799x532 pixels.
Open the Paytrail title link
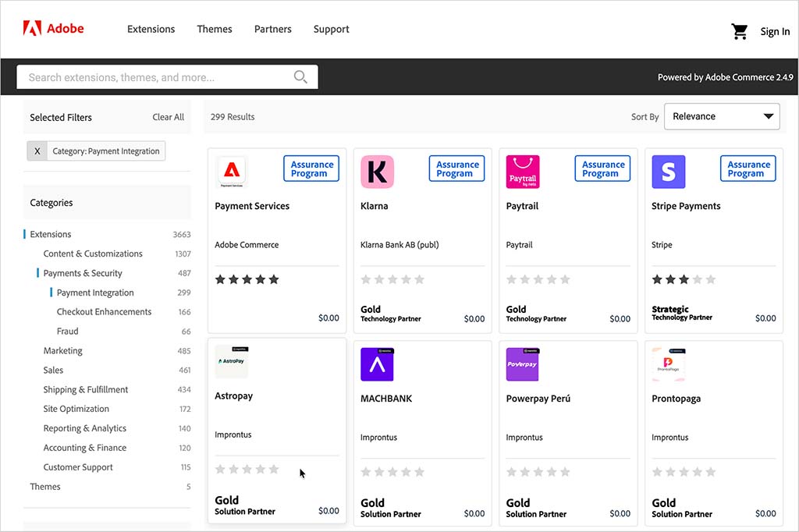(522, 206)
